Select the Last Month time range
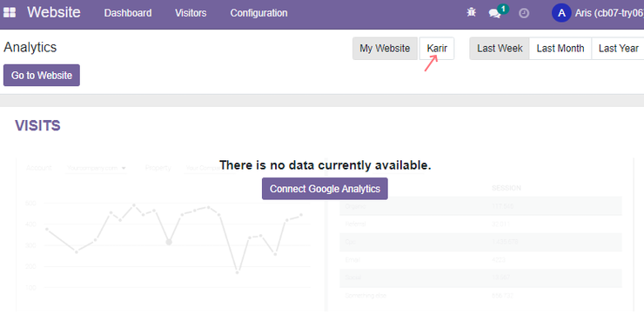The height and width of the screenshot is (314, 644). (560, 49)
